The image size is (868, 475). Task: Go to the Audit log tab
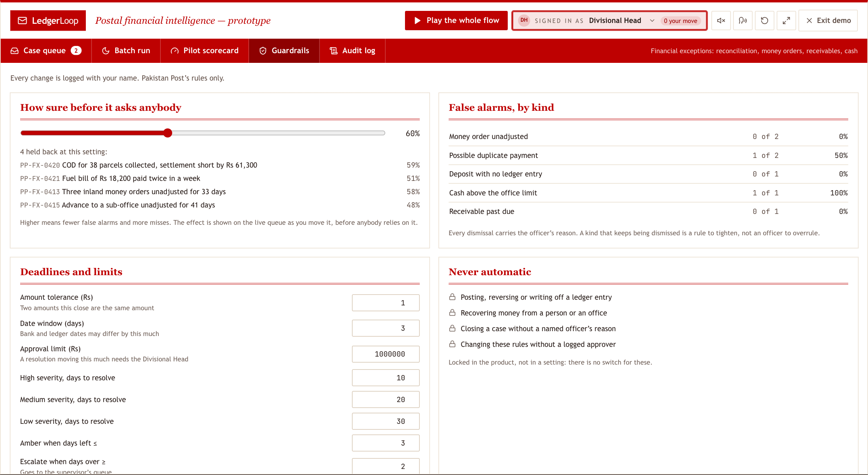[352, 50]
